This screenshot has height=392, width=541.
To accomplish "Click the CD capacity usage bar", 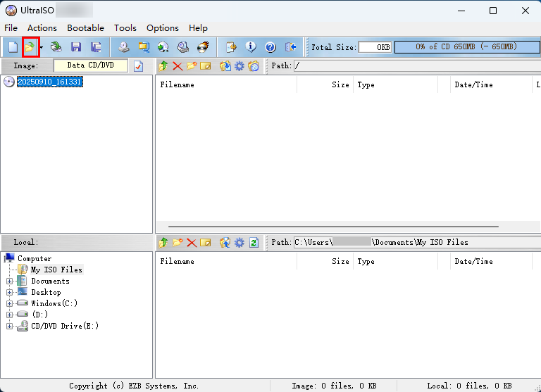I will pyautogui.click(x=466, y=47).
